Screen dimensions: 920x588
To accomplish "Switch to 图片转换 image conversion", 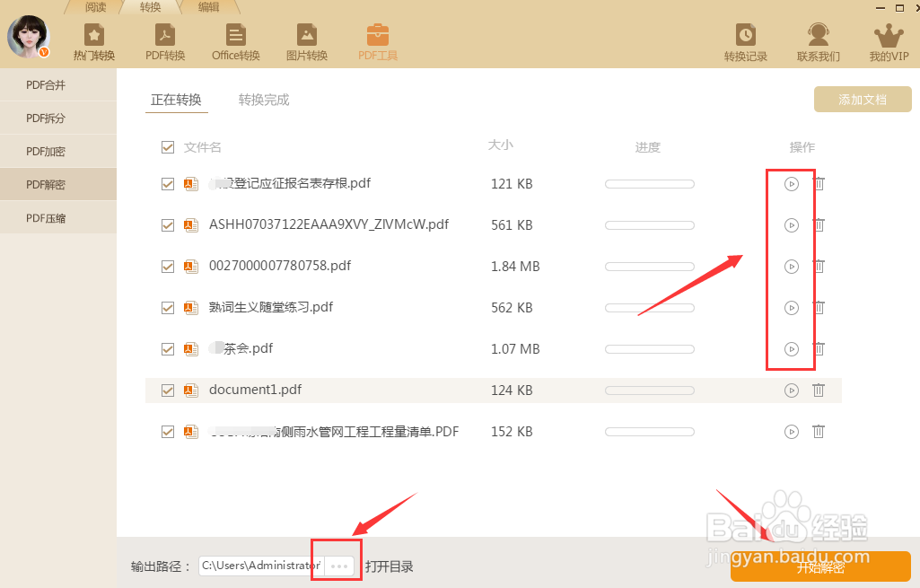I will tap(306, 40).
